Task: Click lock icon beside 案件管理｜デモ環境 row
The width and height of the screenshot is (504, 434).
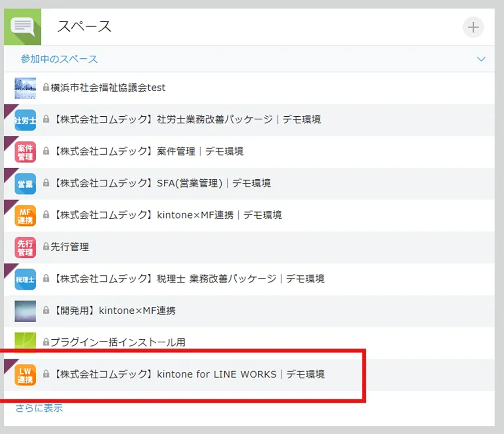Action: click(46, 151)
